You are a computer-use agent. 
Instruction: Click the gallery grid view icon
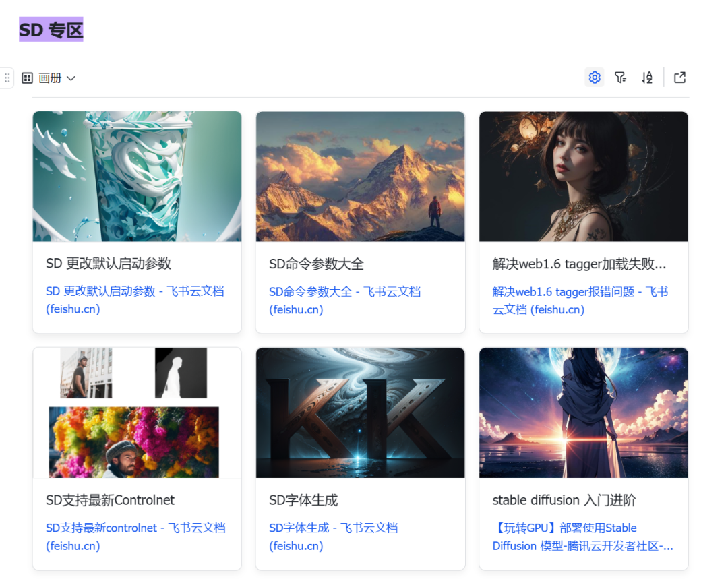coord(28,78)
